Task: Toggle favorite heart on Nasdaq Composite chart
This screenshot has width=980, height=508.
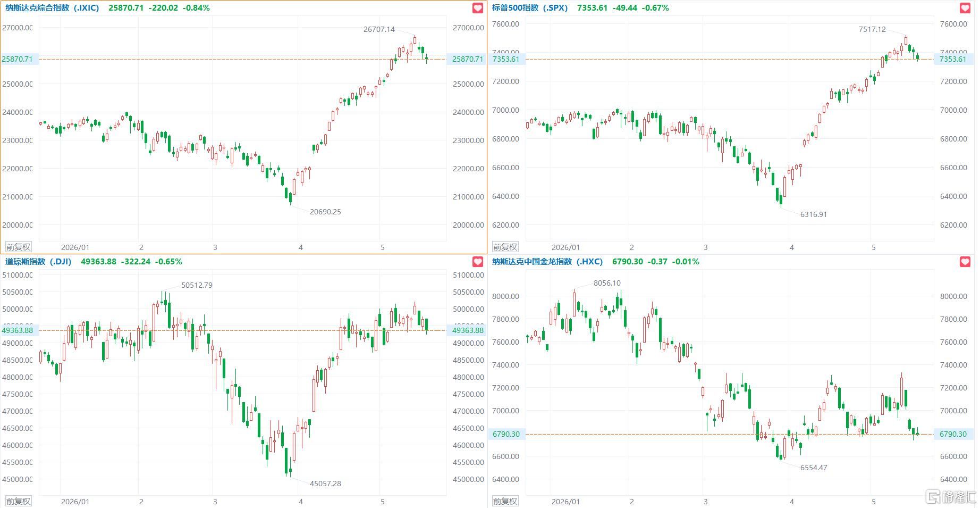Action: (x=478, y=8)
